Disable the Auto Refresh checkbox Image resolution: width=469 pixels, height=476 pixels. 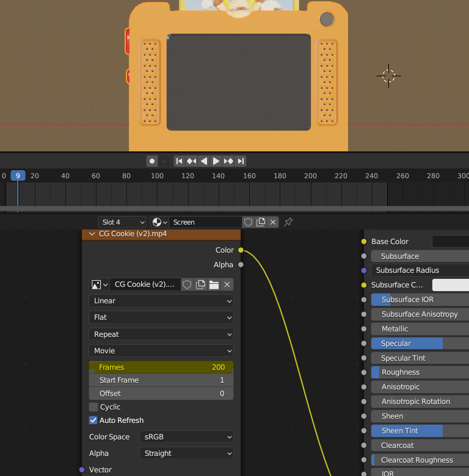93,420
